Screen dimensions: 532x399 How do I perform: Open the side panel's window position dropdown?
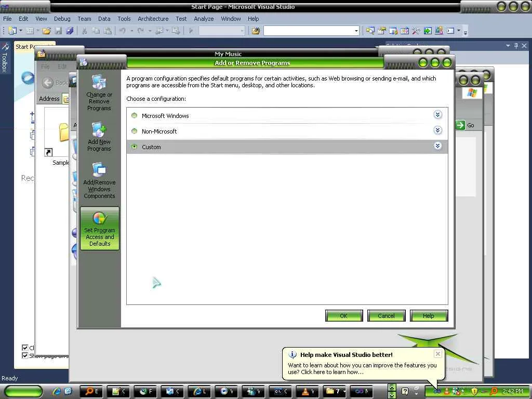508,46
